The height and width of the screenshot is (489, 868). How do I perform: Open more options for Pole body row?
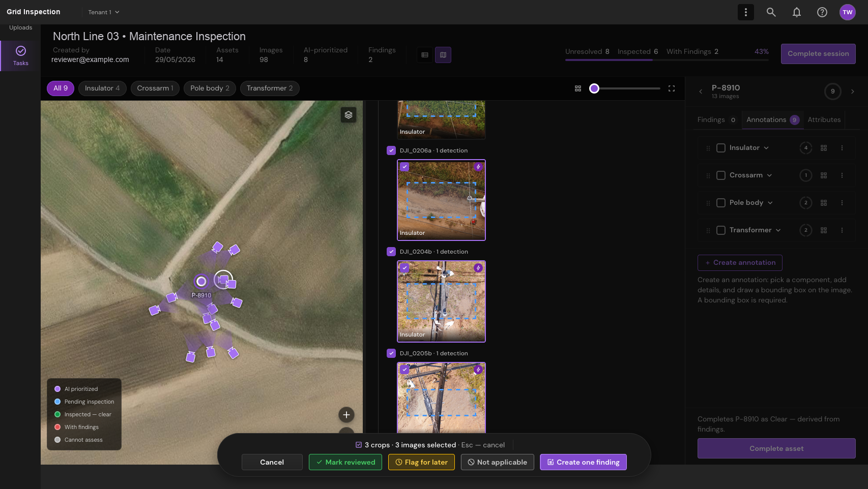842,203
